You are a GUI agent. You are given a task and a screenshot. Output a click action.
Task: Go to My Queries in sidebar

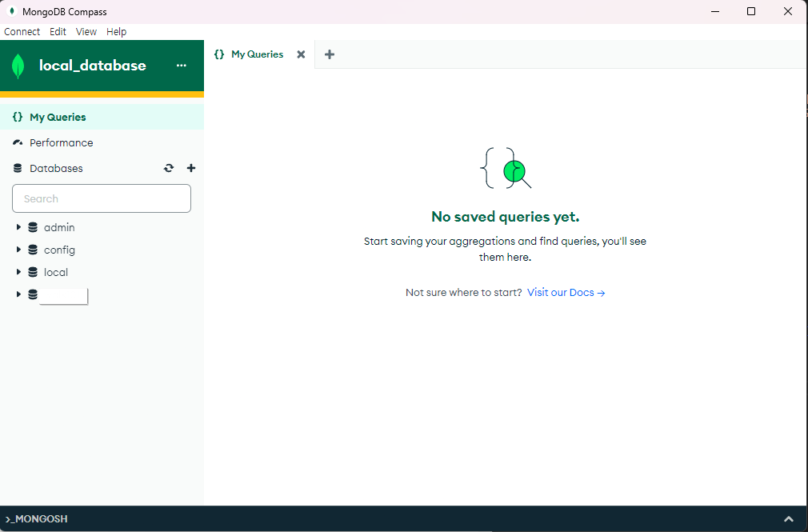click(x=102, y=117)
